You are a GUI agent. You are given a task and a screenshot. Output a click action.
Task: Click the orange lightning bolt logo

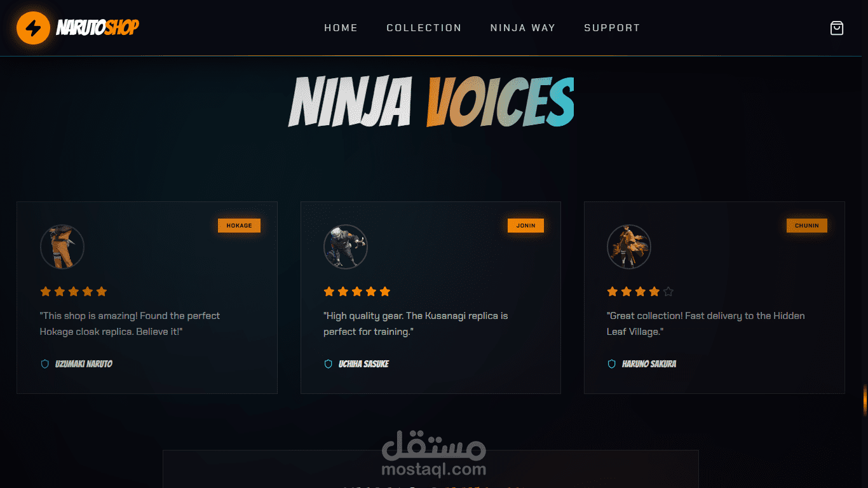click(33, 28)
